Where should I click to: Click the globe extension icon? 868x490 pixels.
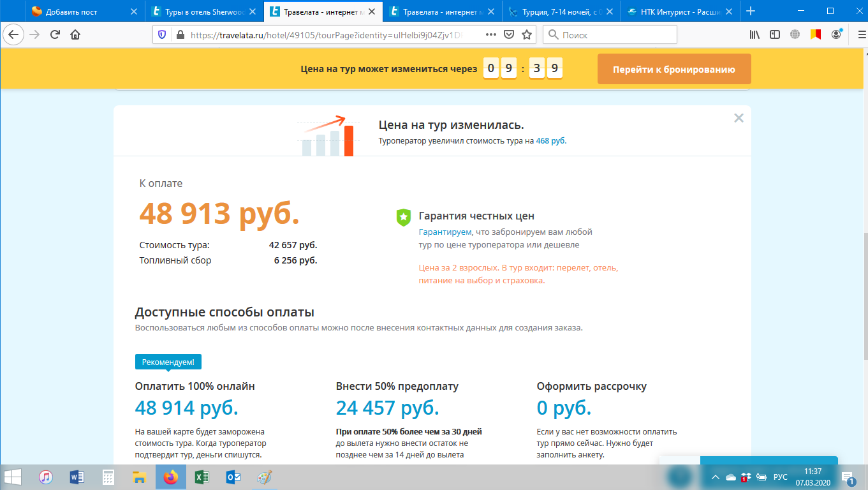tap(795, 34)
